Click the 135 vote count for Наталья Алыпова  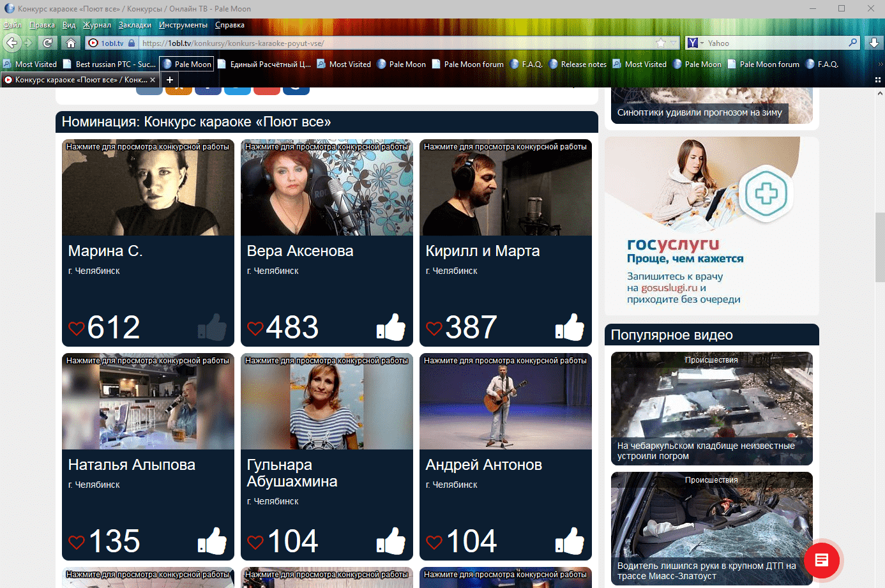click(x=114, y=541)
